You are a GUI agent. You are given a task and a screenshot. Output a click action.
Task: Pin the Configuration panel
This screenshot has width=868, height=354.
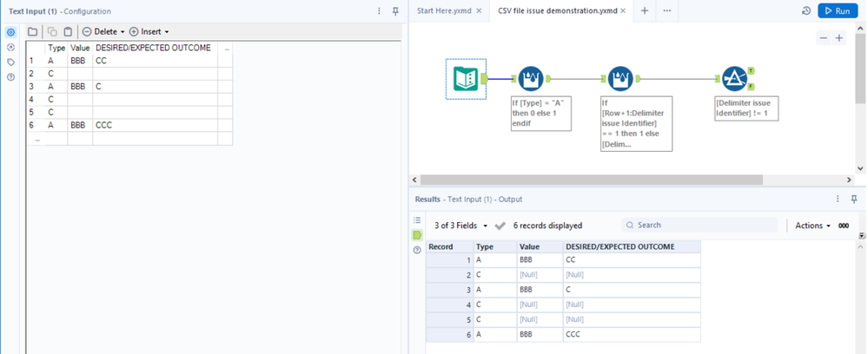[395, 11]
